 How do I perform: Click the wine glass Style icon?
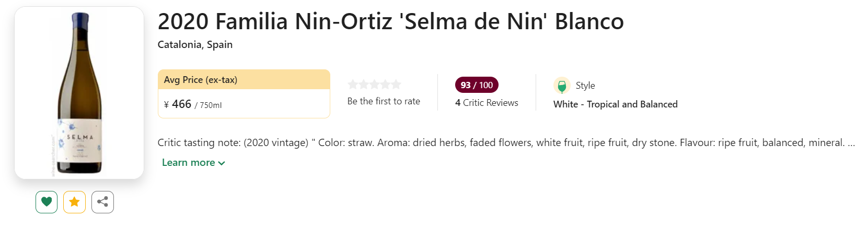[562, 86]
